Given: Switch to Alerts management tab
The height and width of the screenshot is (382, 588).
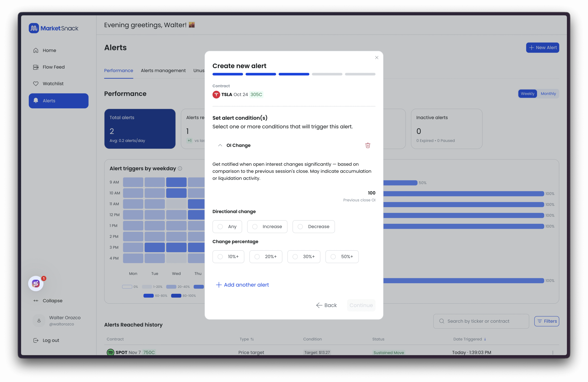Looking at the screenshot, I should (x=163, y=71).
